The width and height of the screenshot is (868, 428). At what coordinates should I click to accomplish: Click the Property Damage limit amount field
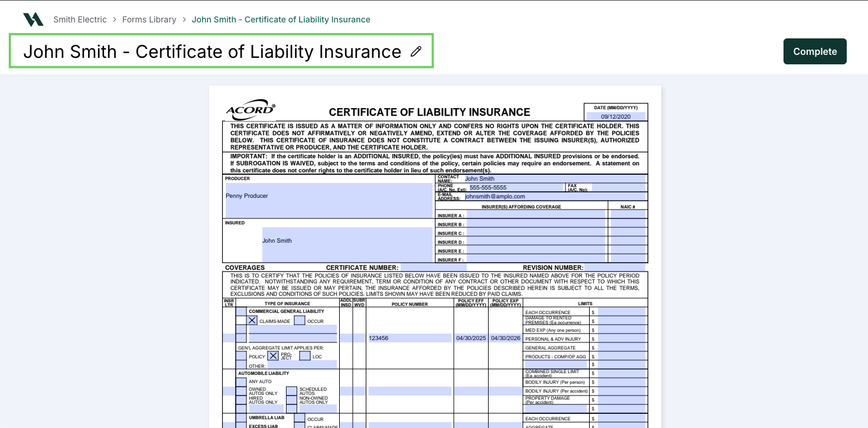622,400
